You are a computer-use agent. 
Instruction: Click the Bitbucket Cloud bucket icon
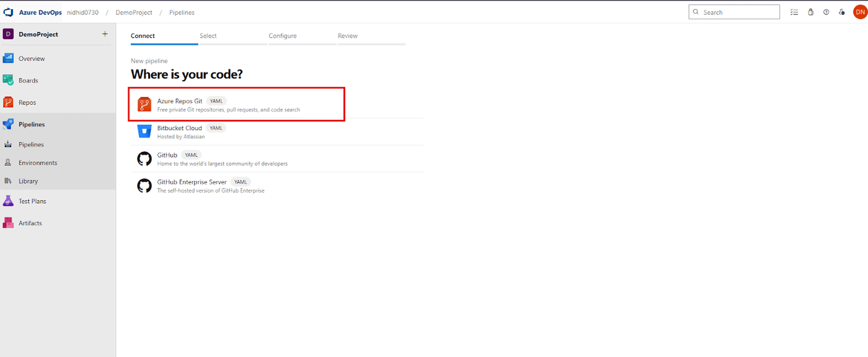tap(144, 132)
